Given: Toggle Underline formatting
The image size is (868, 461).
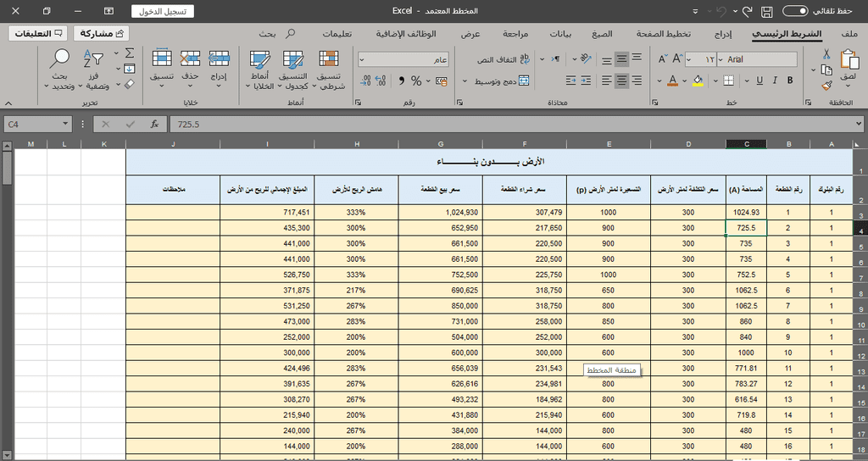Looking at the screenshot, I should tap(759, 81).
